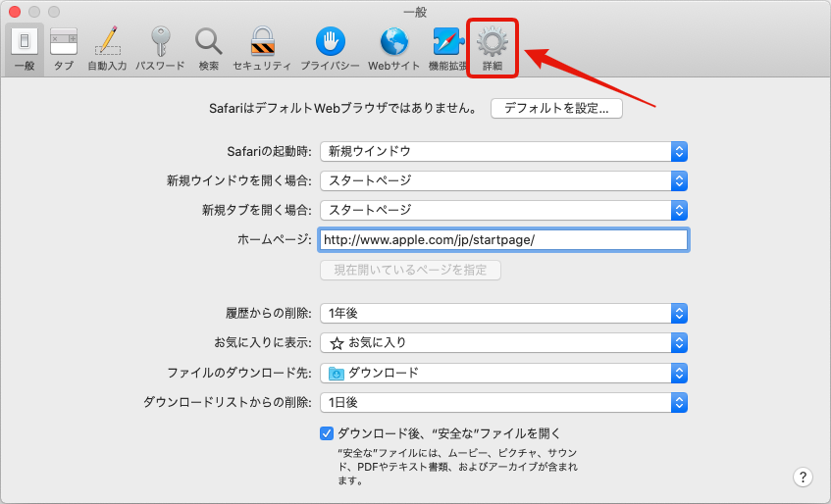Open the パスワード key icon pane

pyautogui.click(x=160, y=49)
